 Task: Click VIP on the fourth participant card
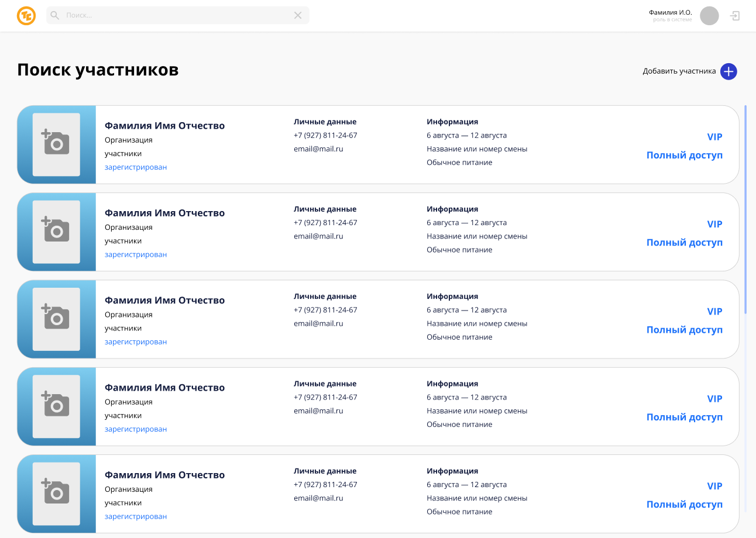(714, 399)
